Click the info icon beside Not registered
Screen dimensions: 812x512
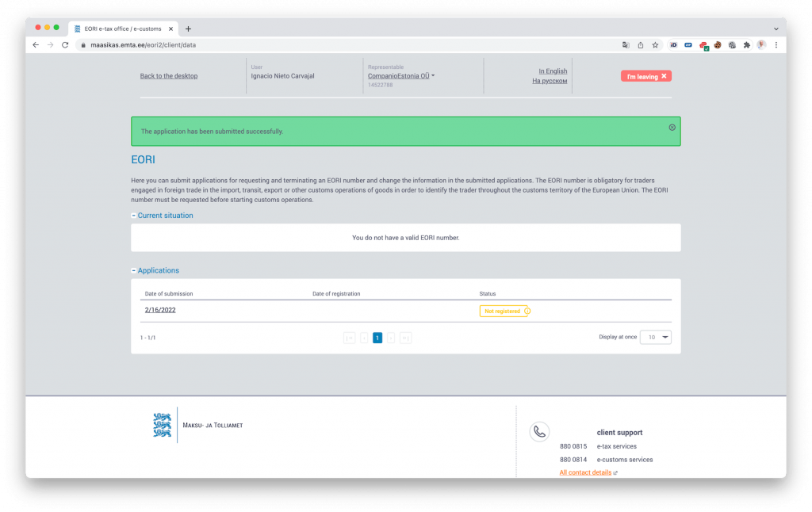tap(527, 311)
